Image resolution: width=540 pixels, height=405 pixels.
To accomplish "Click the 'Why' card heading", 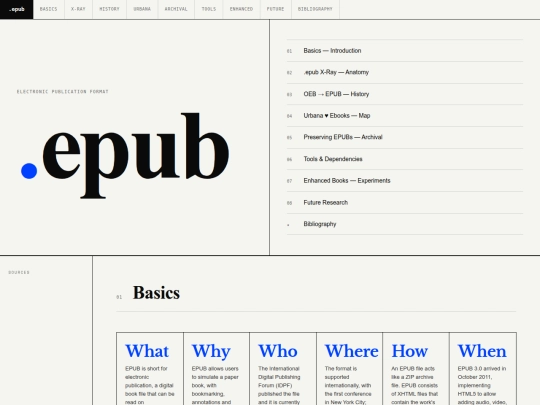I will (211, 352).
